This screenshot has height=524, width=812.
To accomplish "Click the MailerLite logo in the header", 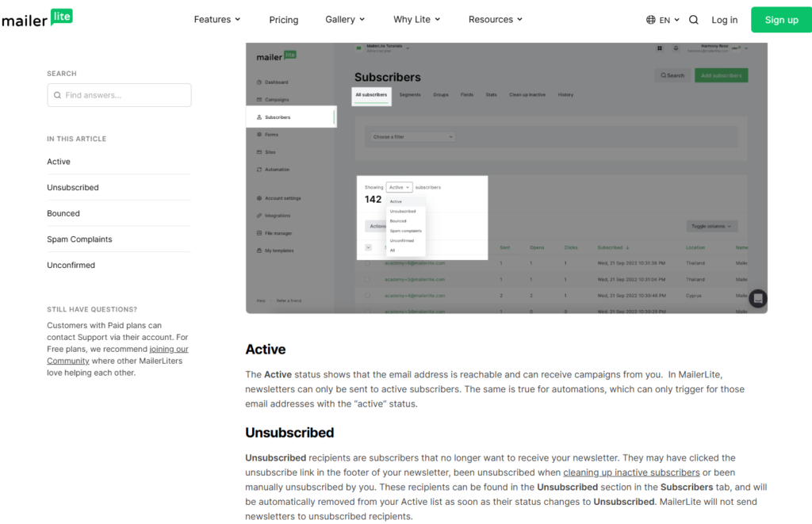I will (36, 19).
